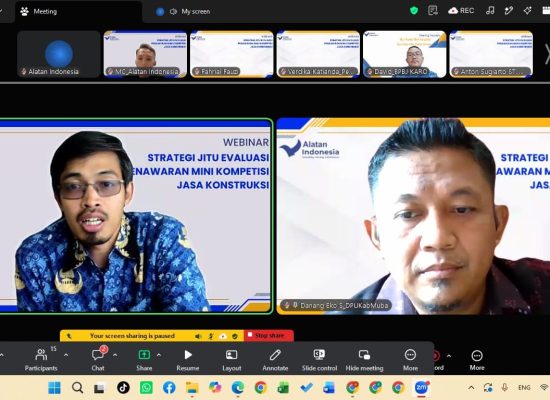This screenshot has height=400, width=550.
Task: Select David_BPBJ KARO video thumbnail
Action: pos(404,54)
